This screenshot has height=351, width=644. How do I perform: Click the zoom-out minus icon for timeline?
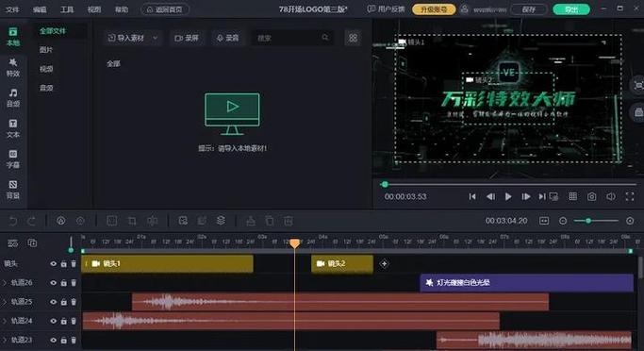563,221
